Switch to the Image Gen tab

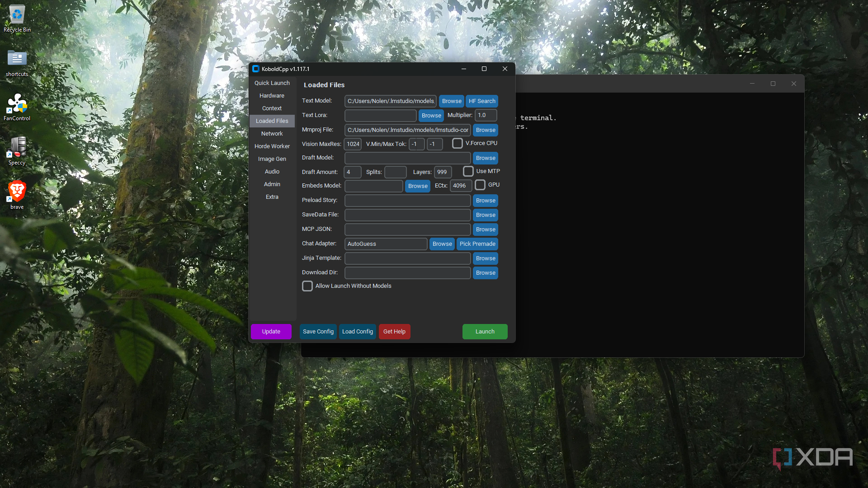272,159
